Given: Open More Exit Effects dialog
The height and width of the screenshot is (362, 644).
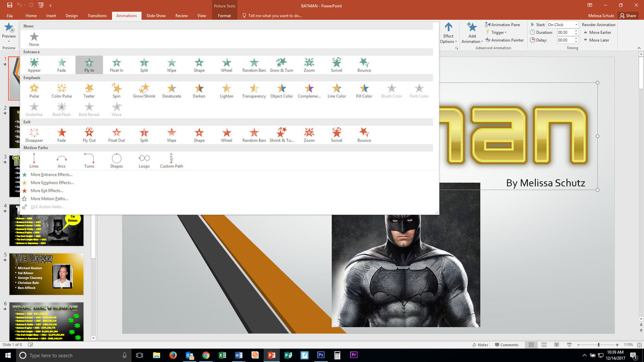Looking at the screenshot, I should [46, 191].
